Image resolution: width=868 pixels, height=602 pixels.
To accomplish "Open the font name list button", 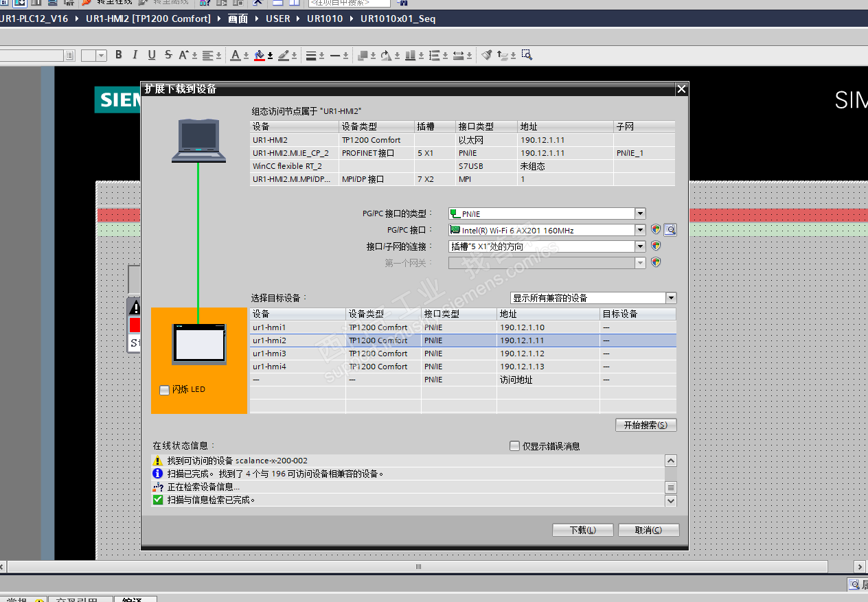I will pos(69,56).
